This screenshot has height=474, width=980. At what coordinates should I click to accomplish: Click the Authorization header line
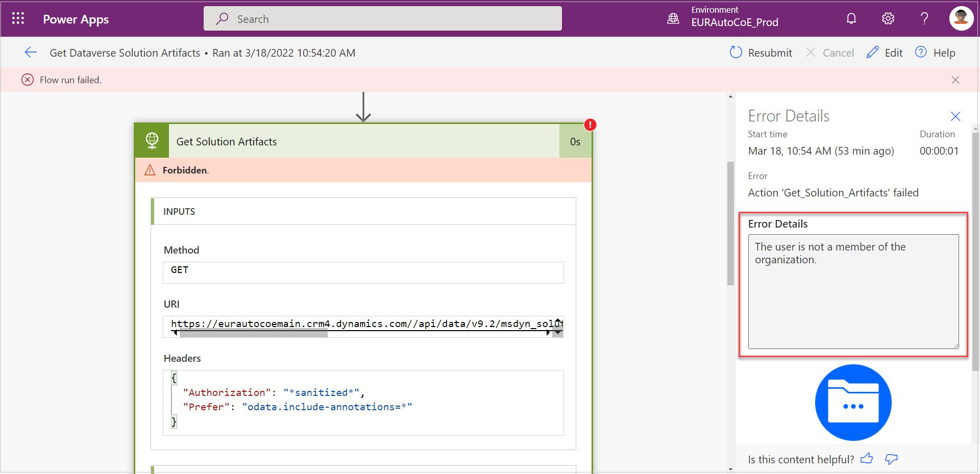(273, 392)
